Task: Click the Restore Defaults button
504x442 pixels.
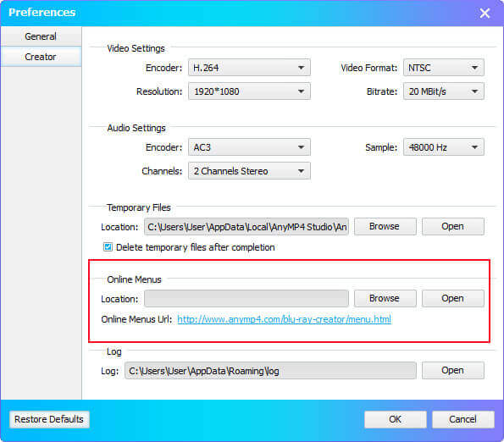Action: [49, 419]
